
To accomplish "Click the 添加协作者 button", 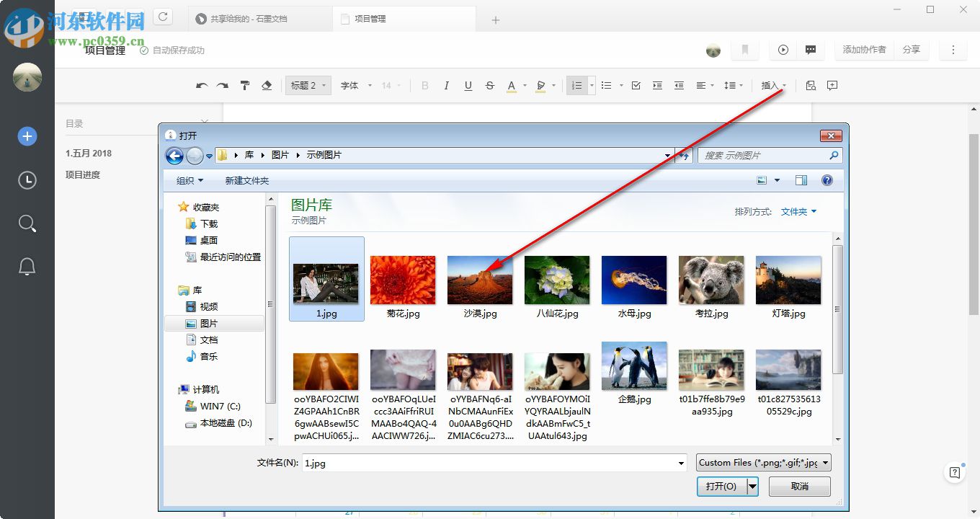I will pos(865,50).
